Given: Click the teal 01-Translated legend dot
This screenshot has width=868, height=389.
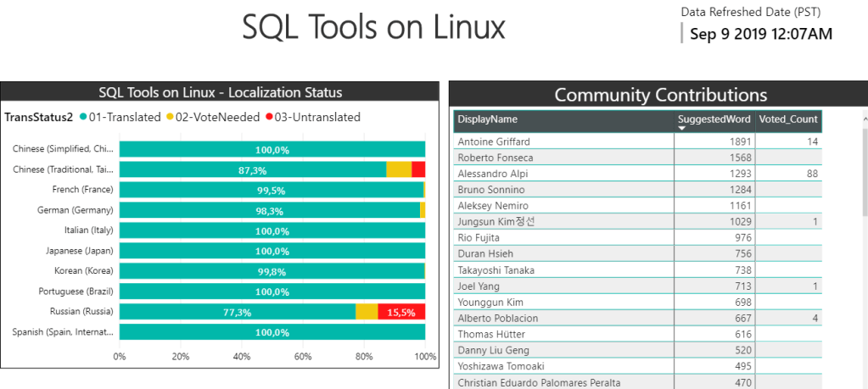Looking at the screenshot, I should coord(82,118).
